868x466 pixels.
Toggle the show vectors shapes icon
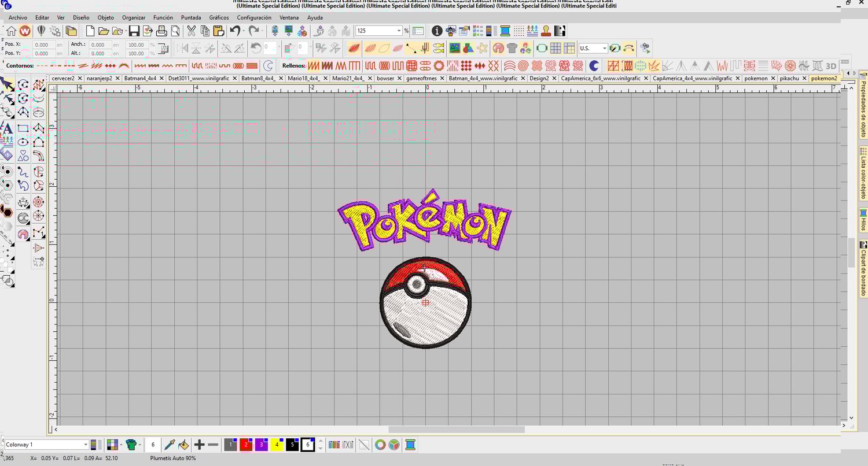468,48
